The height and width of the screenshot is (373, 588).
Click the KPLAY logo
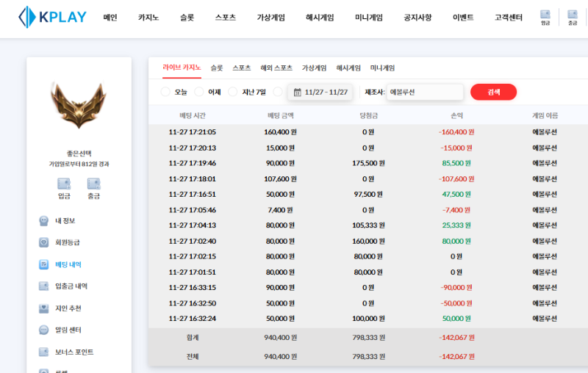tap(52, 17)
